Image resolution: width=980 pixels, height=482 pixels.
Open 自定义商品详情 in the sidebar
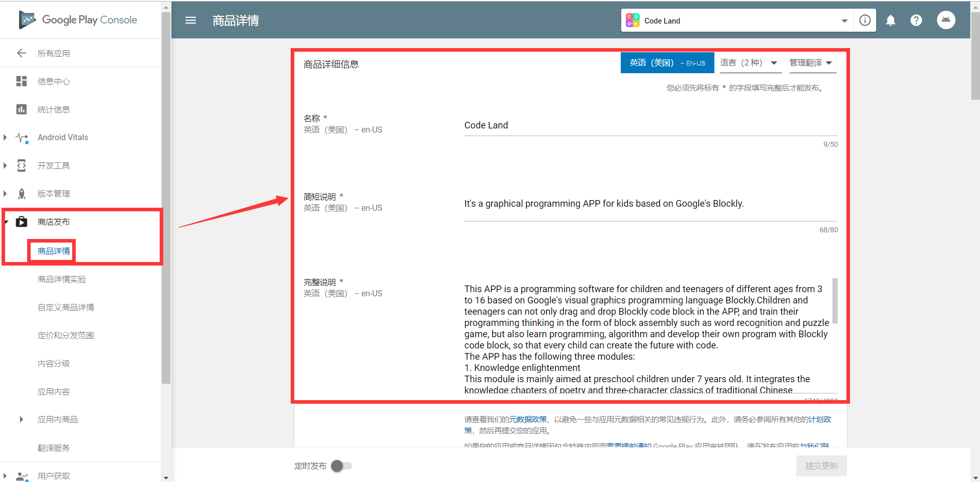66,307
